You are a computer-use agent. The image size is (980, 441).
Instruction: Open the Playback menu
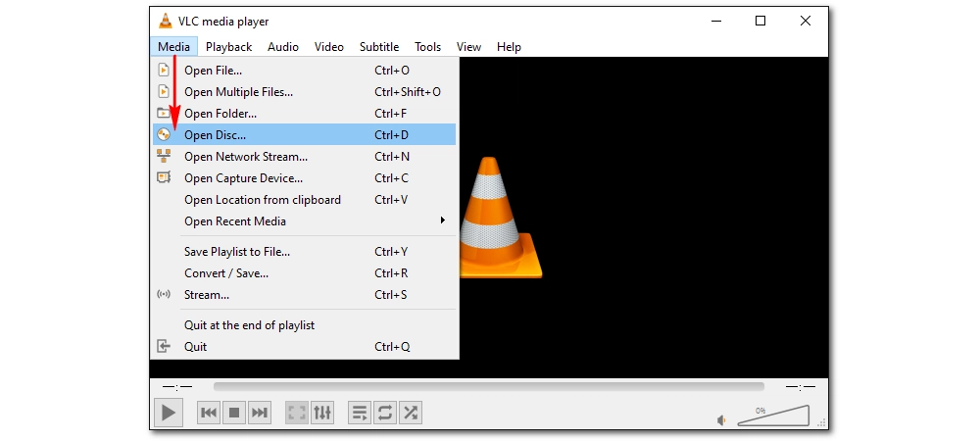pyautogui.click(x=228, y=47)
